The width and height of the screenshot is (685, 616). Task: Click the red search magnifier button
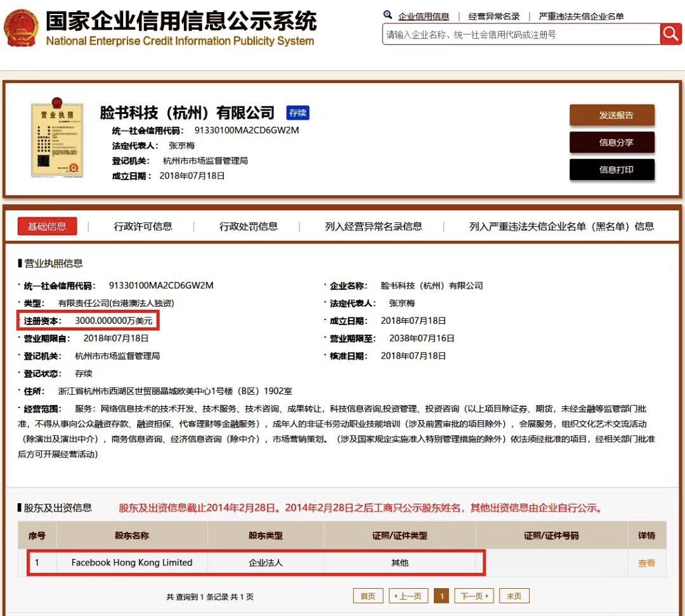(670, 34)
